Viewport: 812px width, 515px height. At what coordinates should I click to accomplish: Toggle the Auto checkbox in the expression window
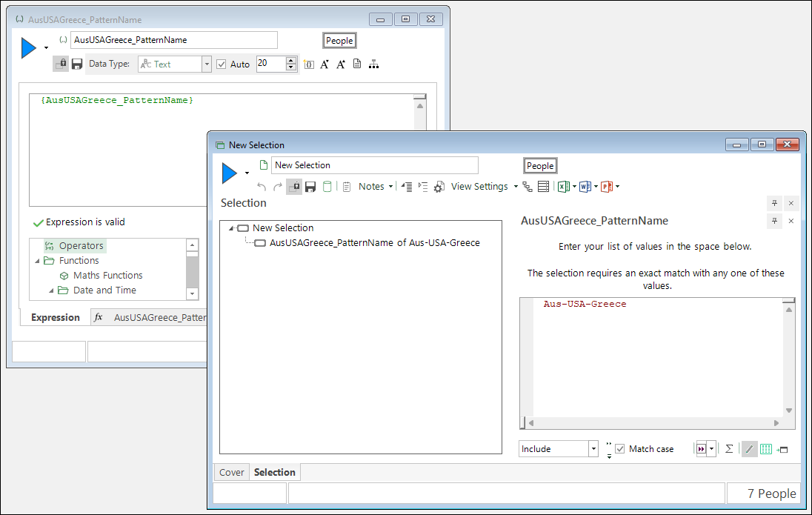[x=222, y=64]
